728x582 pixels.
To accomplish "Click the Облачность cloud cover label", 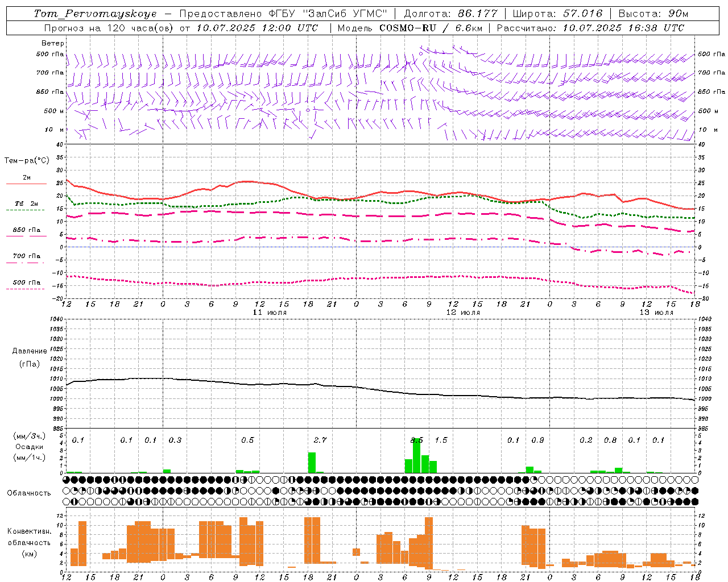I will pyautogui.click(x=29, y=493).
